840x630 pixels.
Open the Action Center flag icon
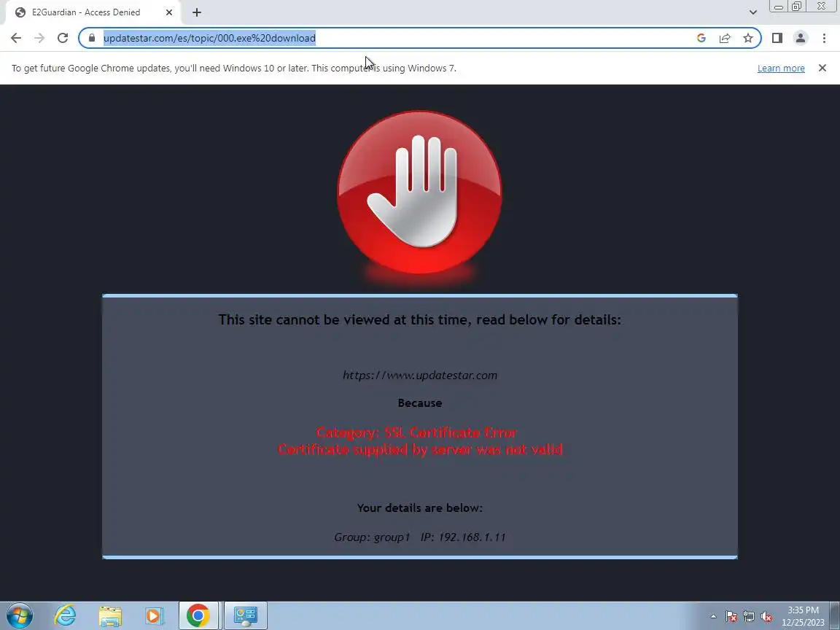click(731, 617)
